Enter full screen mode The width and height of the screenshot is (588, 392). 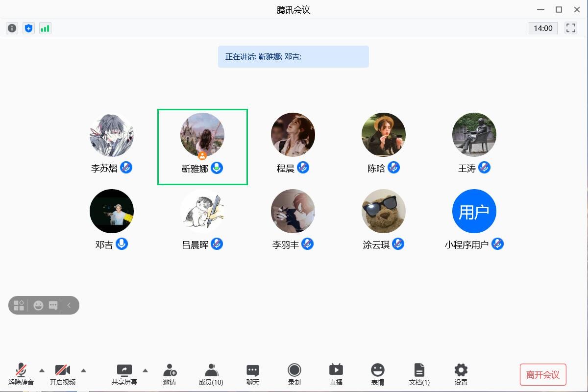570,28
